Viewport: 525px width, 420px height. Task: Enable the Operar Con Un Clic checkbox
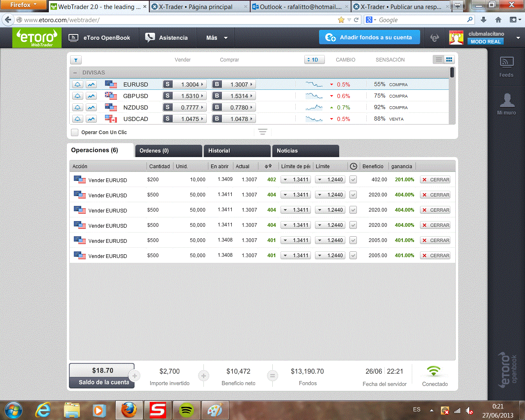(x=75, y=132)
